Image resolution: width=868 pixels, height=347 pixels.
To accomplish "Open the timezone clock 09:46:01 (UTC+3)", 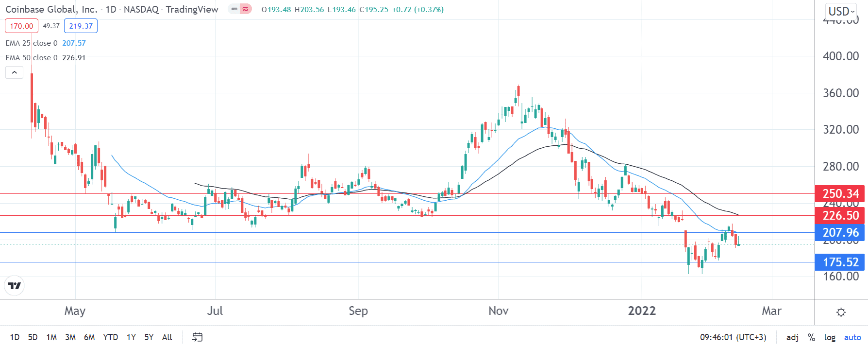I will tap(733, 337).
